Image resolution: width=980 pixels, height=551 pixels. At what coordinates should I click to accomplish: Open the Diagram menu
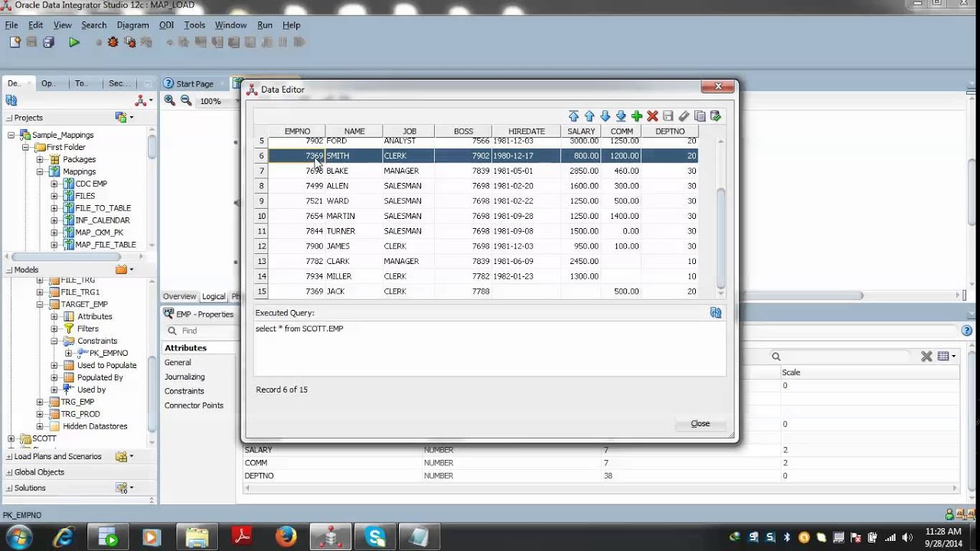pos(132,25)
